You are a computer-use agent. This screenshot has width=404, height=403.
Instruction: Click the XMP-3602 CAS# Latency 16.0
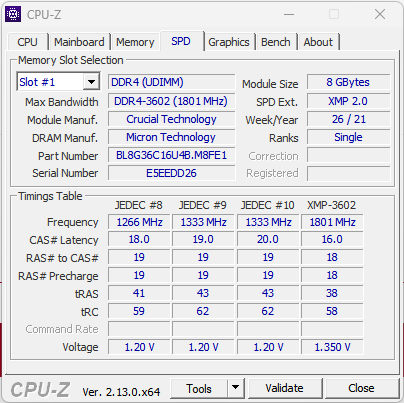pos(332,239)
